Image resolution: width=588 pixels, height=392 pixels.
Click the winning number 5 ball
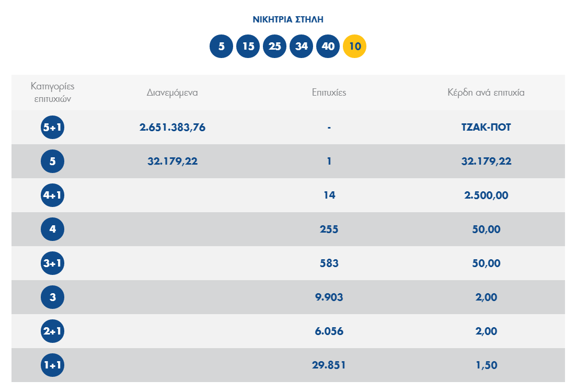coord(222,47)
